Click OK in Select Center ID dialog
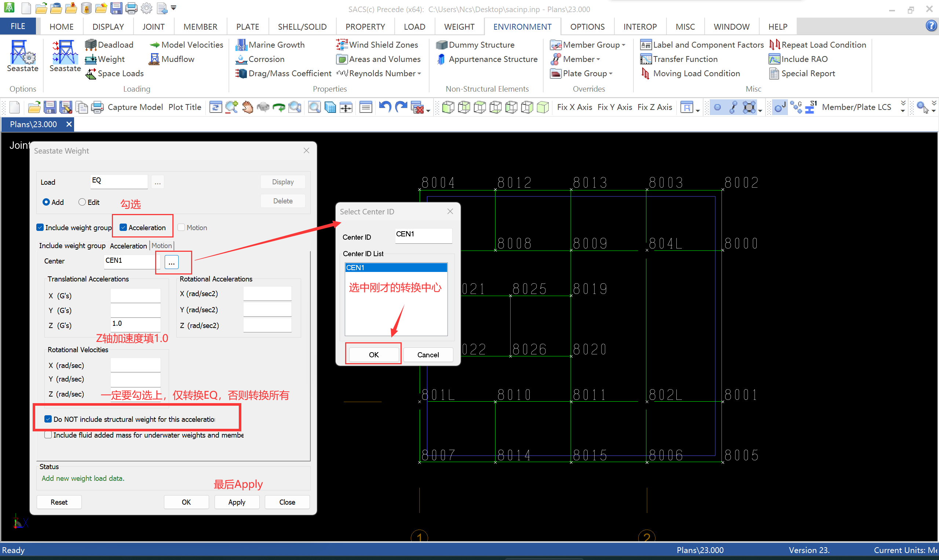The width and height of the screenshot is (939, 560). tap(373, 355)
